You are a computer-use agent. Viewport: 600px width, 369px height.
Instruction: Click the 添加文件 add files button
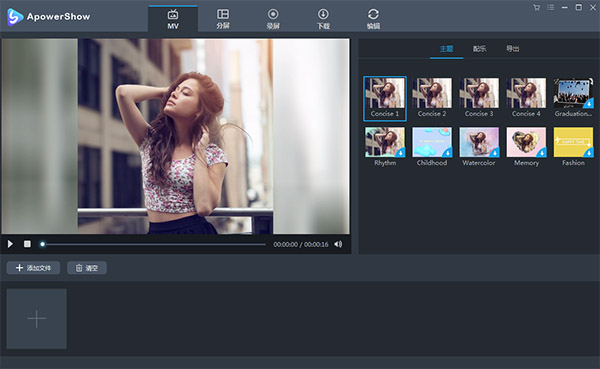tap(33, 268)
